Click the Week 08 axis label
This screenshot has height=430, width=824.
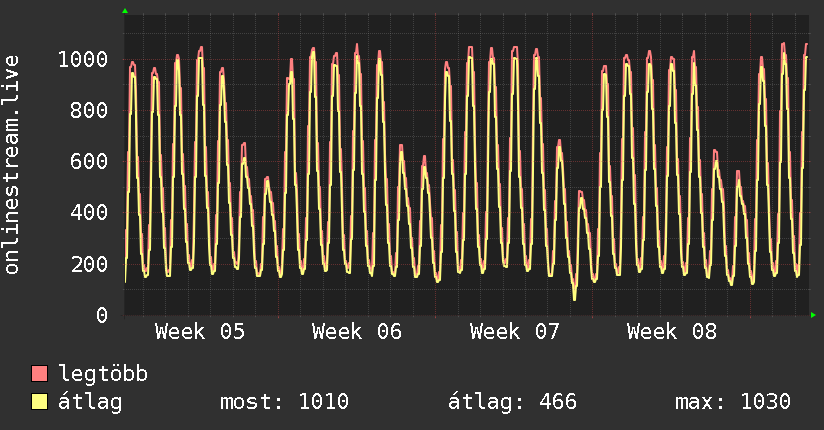coord(671,332)
